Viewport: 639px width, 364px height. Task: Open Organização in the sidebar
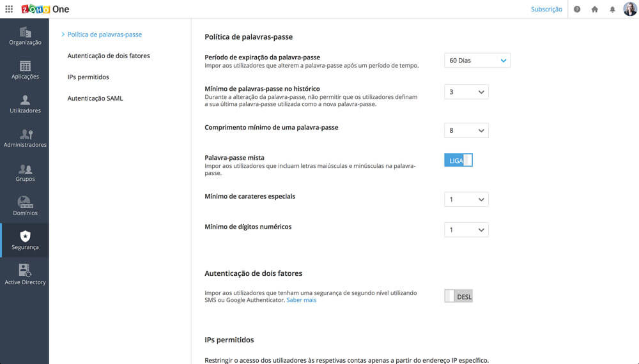pos(25,36)
